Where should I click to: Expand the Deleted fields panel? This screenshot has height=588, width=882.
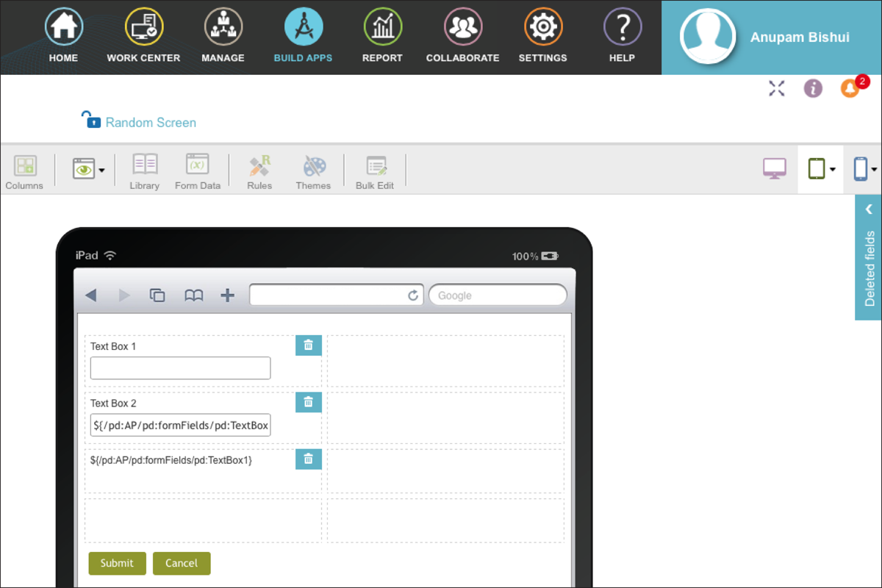click(x=870, y=208)
